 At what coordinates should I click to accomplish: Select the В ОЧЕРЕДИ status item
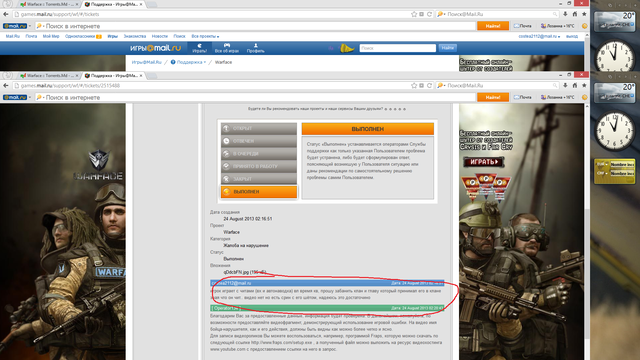click(259, 154)
